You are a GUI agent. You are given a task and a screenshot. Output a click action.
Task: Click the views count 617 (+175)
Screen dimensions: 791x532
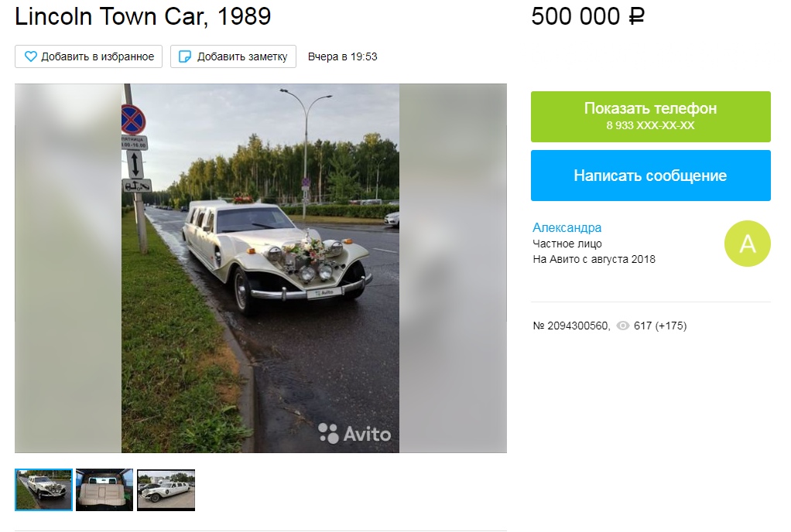[x=660, y=326]
